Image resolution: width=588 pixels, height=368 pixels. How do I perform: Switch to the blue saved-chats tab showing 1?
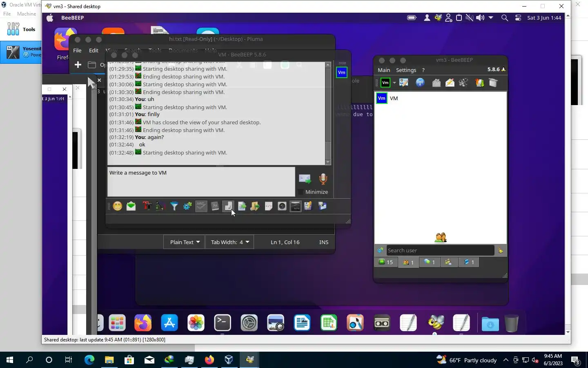pos(469,262)
